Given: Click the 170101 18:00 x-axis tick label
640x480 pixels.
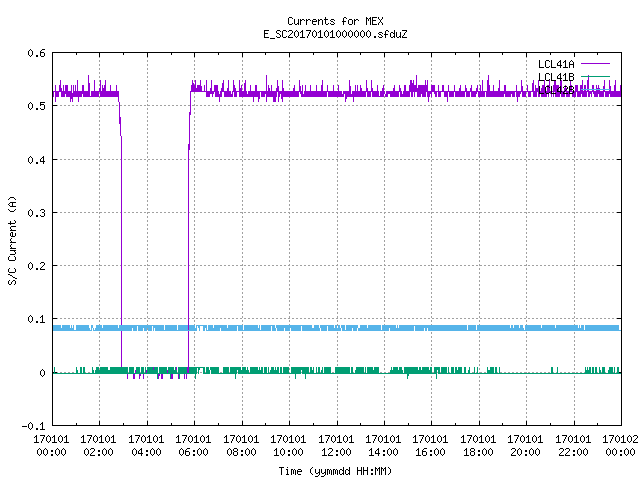Looking at the screenshot, I should point(478,446).
